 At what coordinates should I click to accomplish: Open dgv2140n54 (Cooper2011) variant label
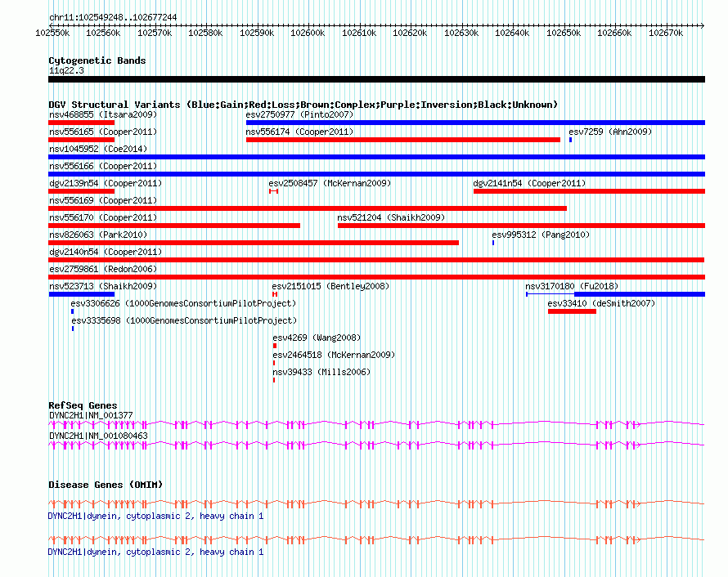point(106,252)
